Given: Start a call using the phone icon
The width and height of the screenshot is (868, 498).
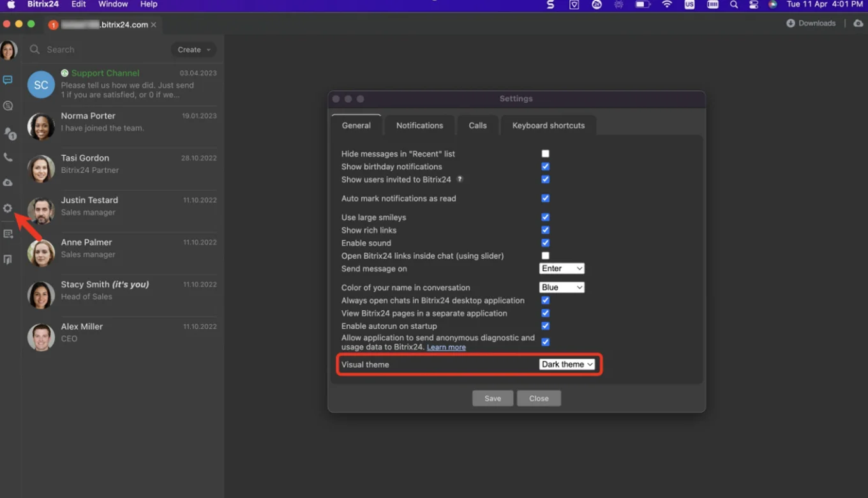Looking at the screenshot, I should [8, 156].
